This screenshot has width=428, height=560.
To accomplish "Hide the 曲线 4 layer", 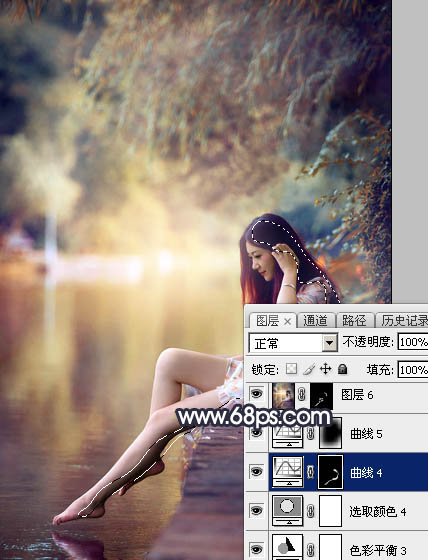I will click(x=257, y=471).
